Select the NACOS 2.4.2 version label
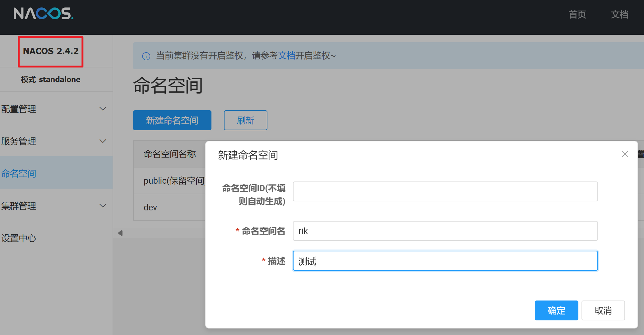Image resolution: width=644 pixels, height=335 pixels. 51,51
